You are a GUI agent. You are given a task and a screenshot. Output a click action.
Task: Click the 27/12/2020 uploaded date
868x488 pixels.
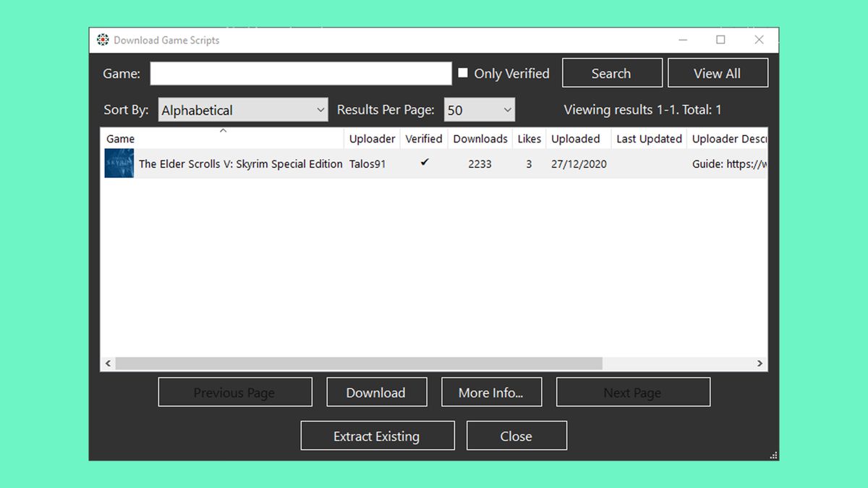(x=579, y=164)
